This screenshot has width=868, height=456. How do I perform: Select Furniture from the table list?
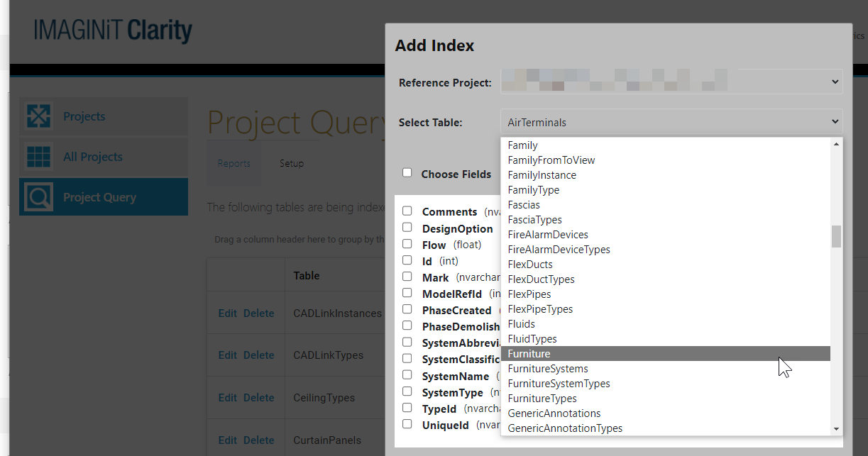(529, 354)
